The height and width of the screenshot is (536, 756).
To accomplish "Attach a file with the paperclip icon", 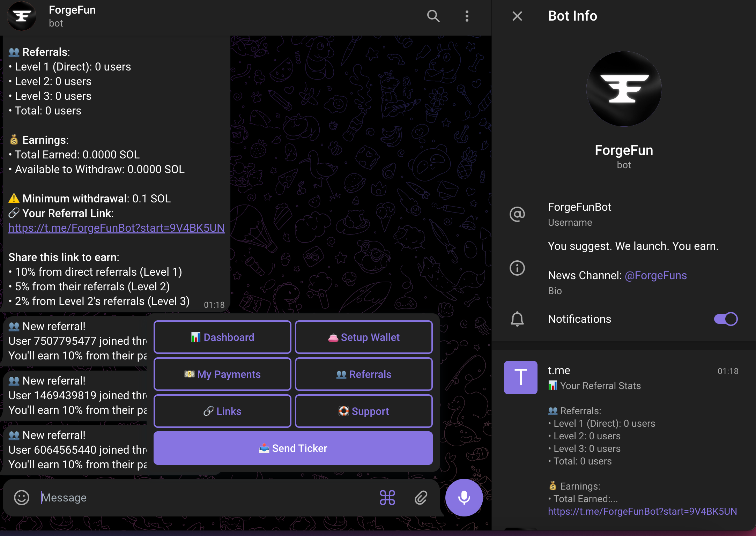I will click(421, 498).
